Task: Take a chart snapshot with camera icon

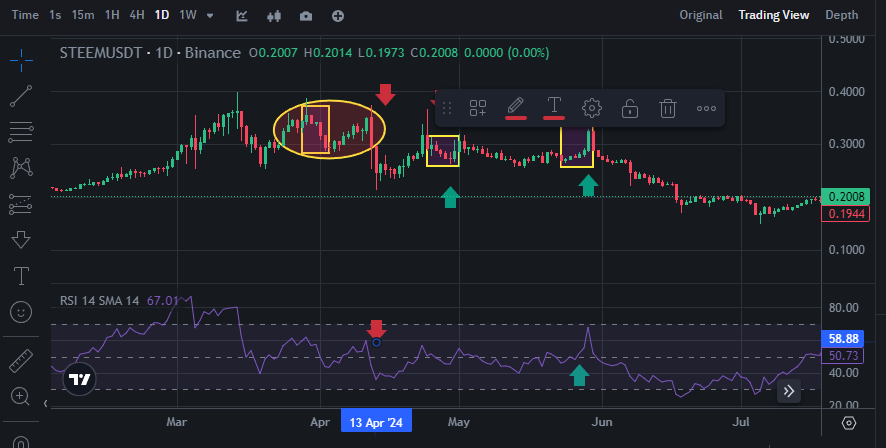Action: tap(306, 16)
